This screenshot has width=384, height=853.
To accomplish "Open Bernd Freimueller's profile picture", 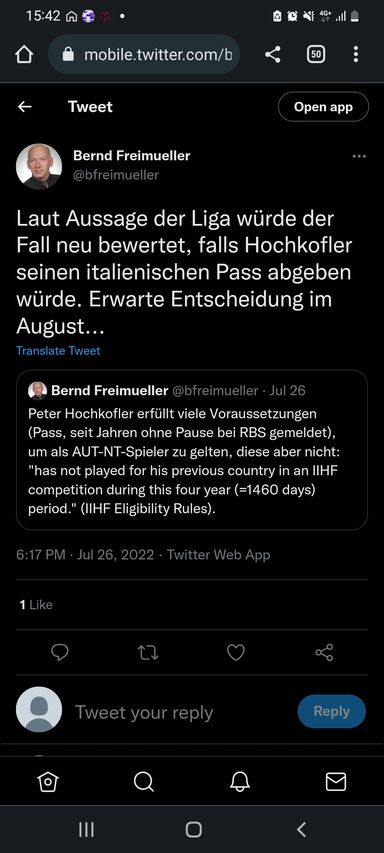I will [x=39, y=166].
